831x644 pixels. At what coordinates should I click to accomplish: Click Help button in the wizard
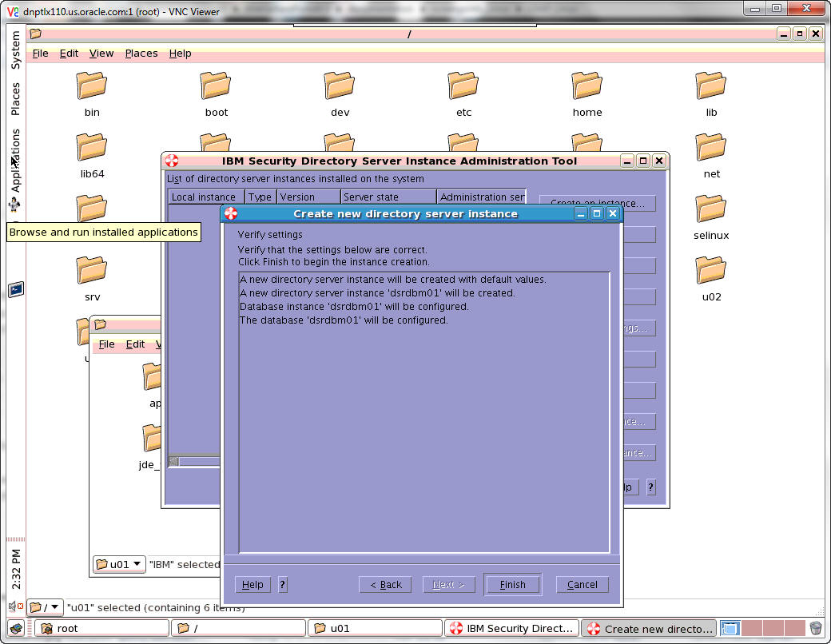(252, 585)
